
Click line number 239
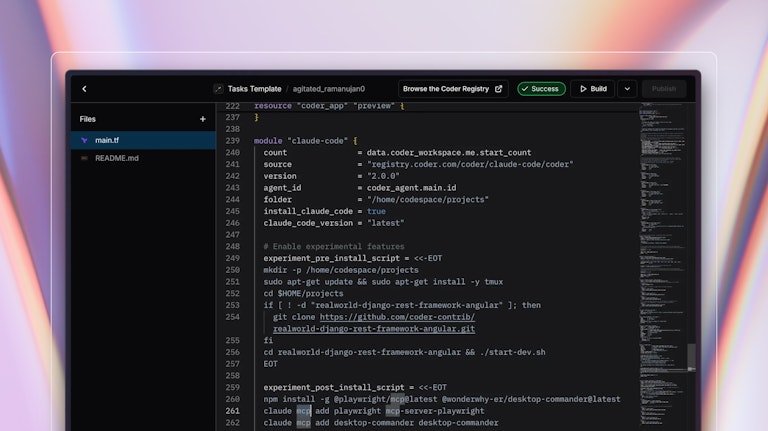coord(232,141)
